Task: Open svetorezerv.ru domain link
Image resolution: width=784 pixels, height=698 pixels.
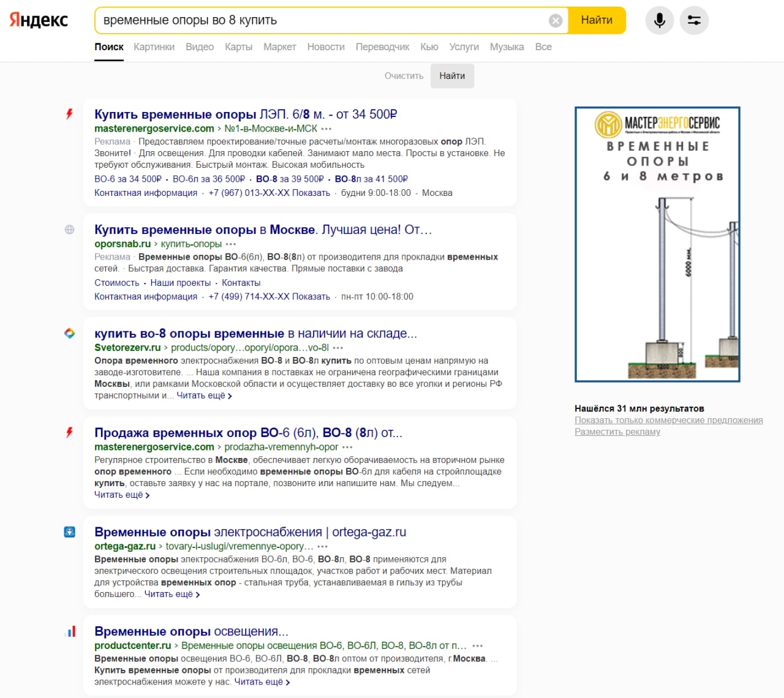Action: click(127, 347)
